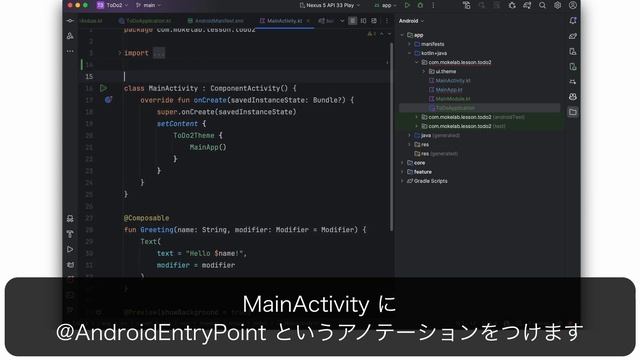Open the more tool windows ellipsis on left strip
This screenshot has width=640, height=360.
click(x=70, y=51)
